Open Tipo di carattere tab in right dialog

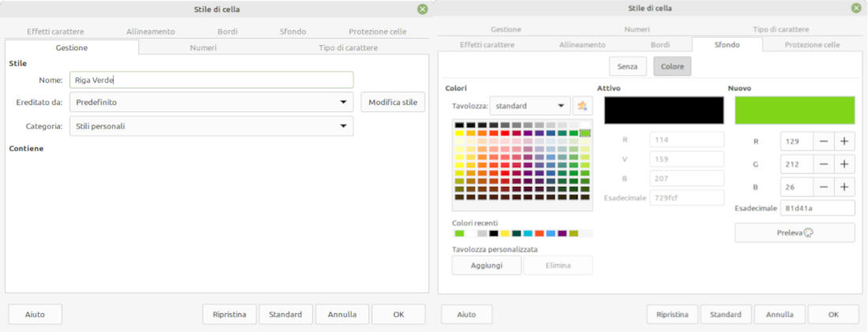coord(780,29)
